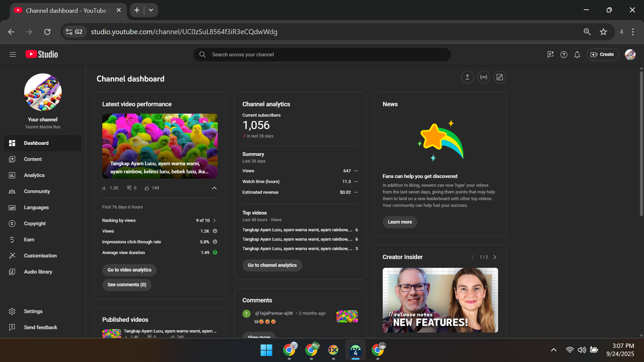Toggle the hamburger navigation menu
Viewport: 644px width, 362px height.
[12, 54]
